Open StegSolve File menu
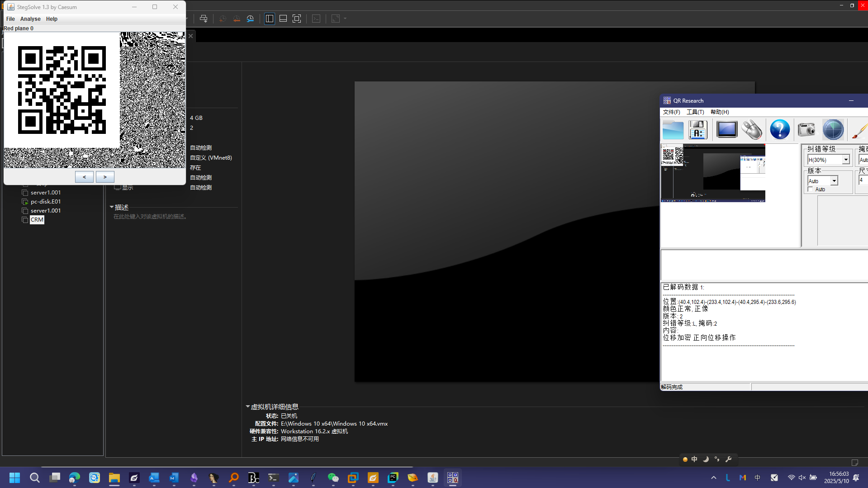868x488 pixels. point(10,19)
